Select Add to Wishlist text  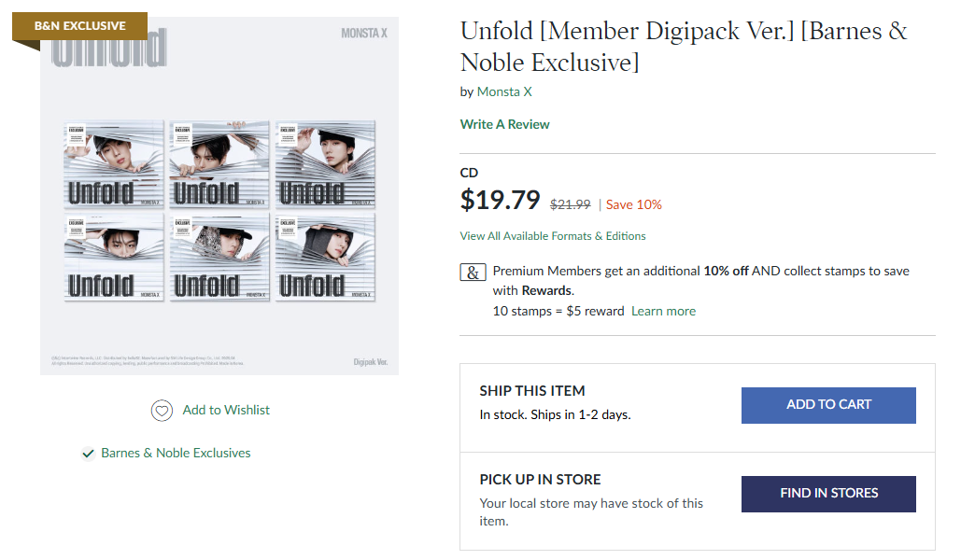(226, 411)
